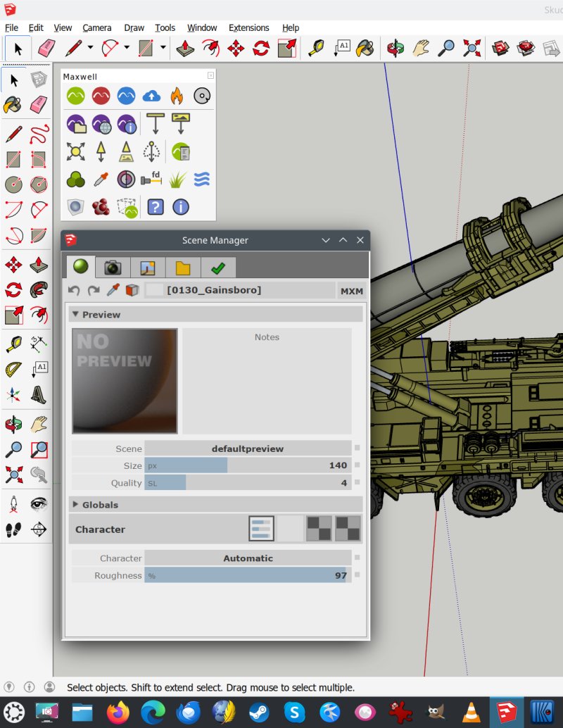Click the Maxwell Fire flame icon
Screen dimensions: 563x728
(x=177, y=96)
